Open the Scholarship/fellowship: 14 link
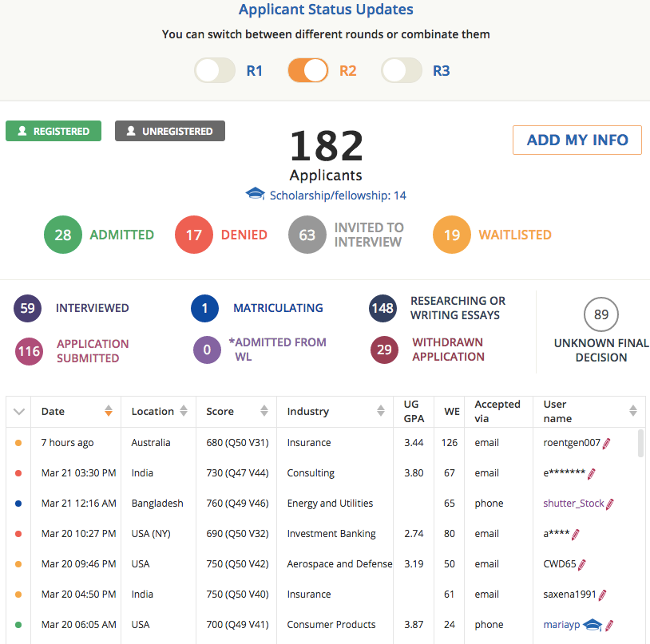 pos(337,196)
